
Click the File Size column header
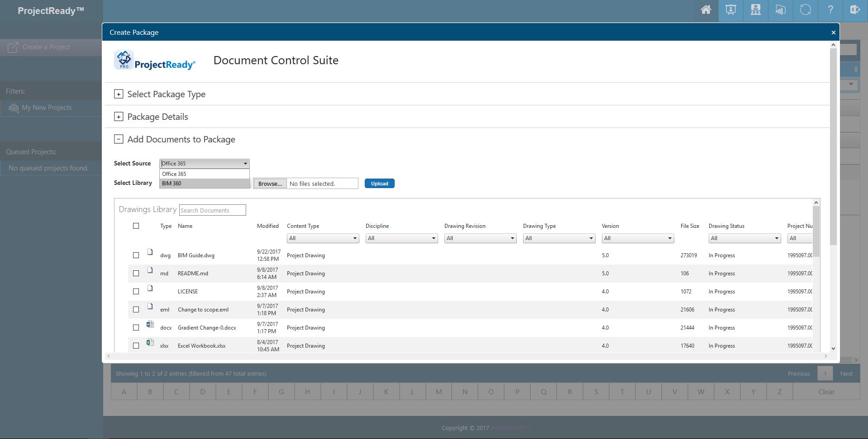coord(690,226)
